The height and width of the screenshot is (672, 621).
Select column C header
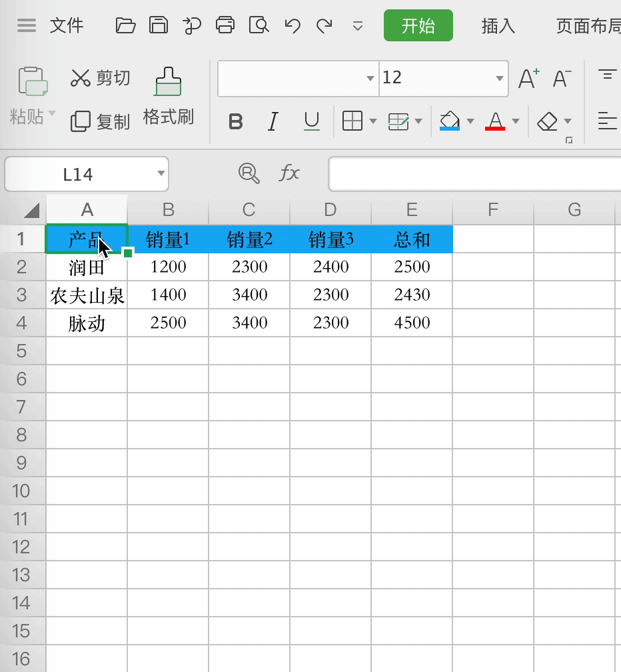pos(249,209)
